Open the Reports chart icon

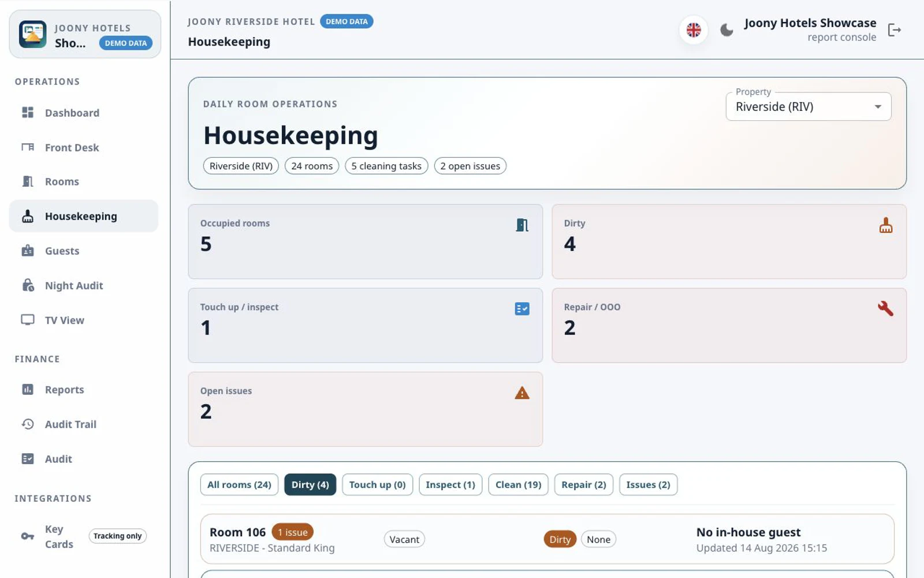click(28, 390)
